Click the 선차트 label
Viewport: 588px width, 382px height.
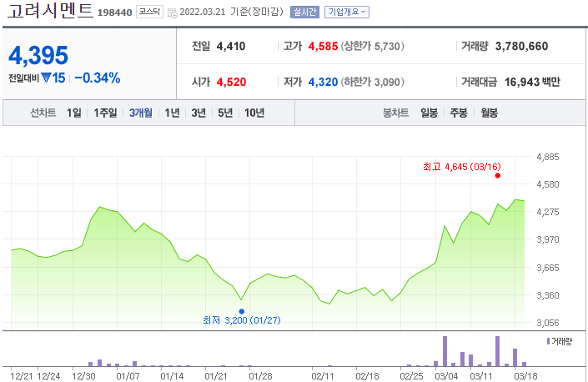[43, 113]
